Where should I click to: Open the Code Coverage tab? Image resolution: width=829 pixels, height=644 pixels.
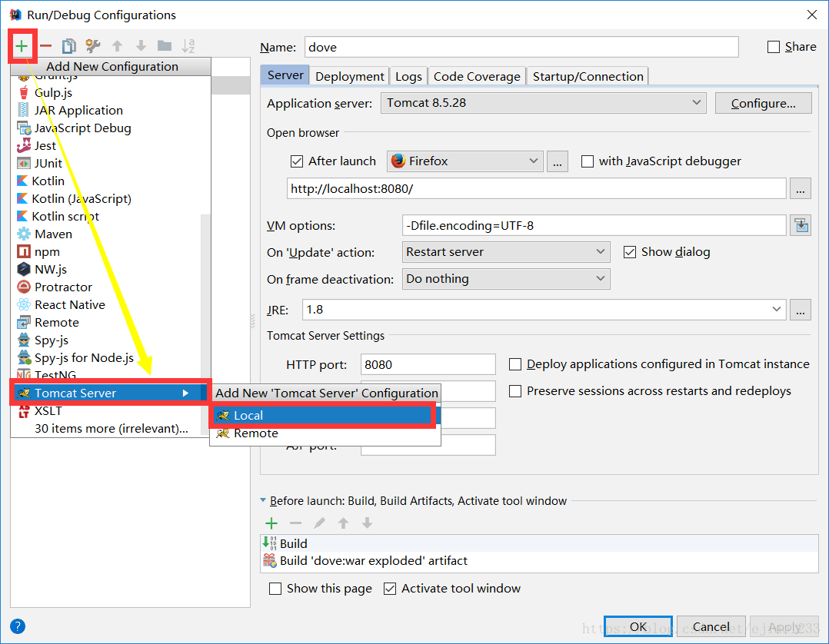pos(477,77)
